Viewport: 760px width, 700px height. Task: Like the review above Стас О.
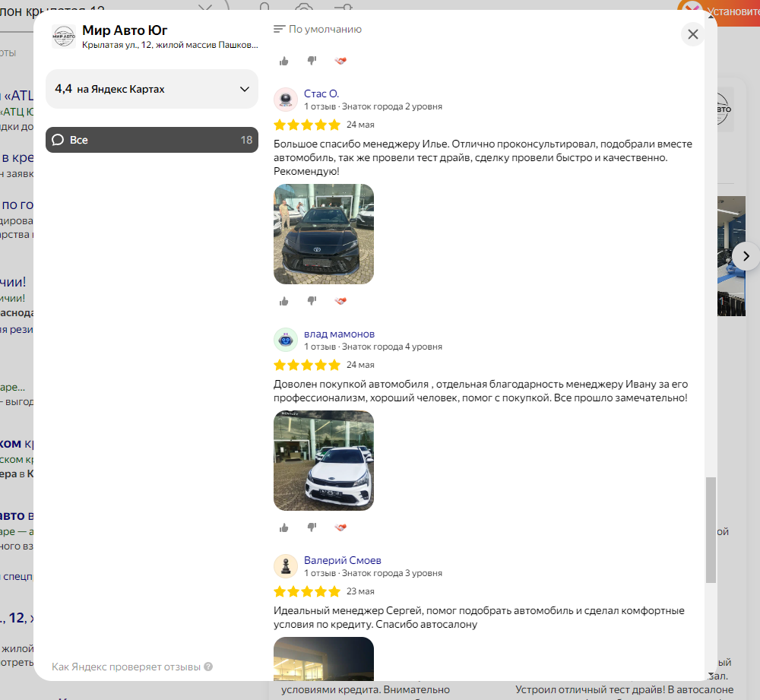(284, 61)
